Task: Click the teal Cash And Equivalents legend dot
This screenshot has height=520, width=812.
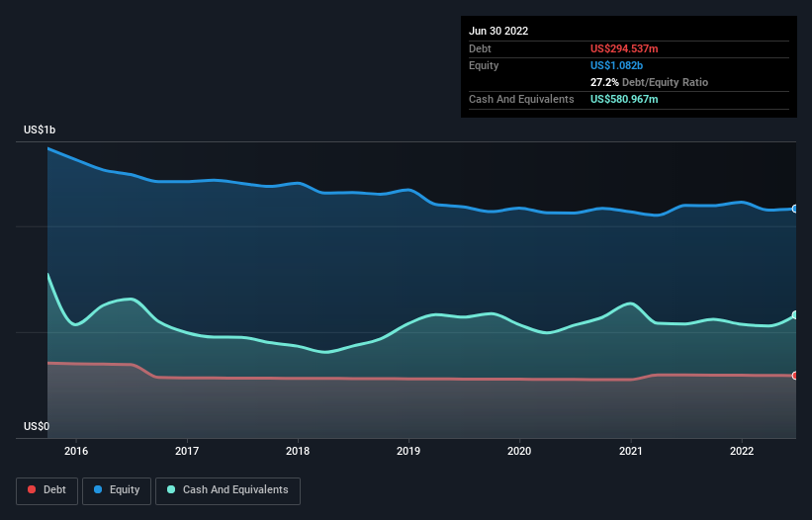Action: [x=171, y=489]
